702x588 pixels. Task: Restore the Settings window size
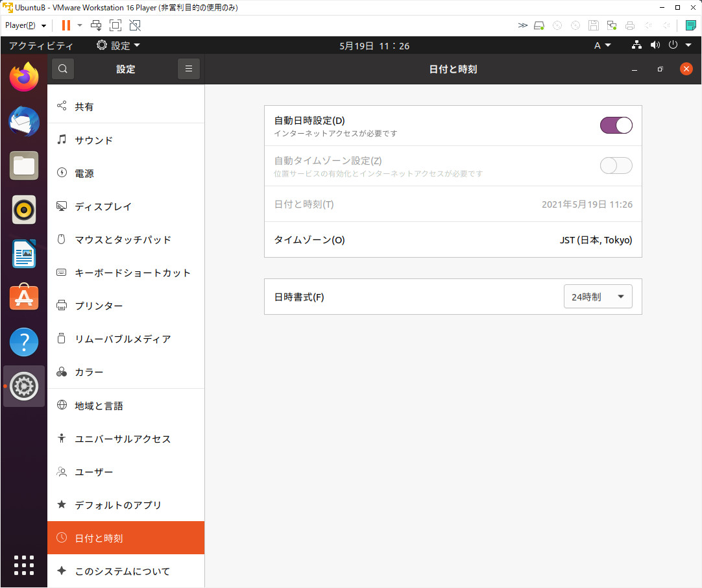pyautogui.click(x=660, y=69)
